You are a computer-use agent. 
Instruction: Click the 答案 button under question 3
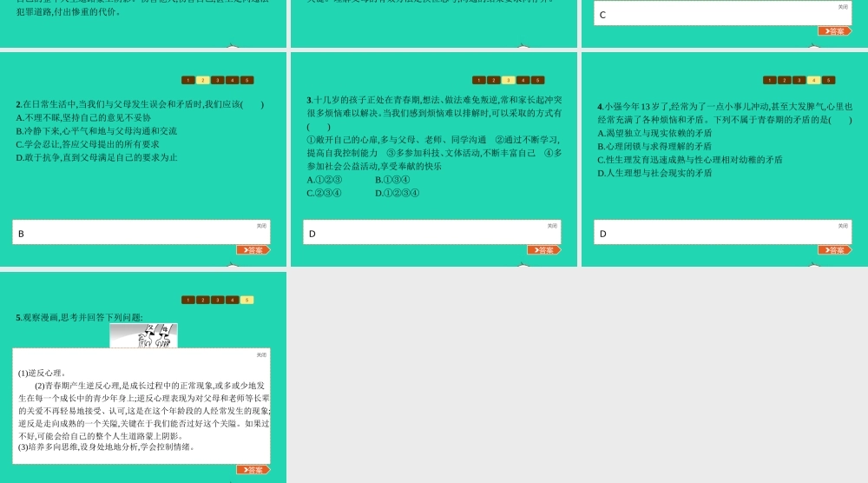544,250
